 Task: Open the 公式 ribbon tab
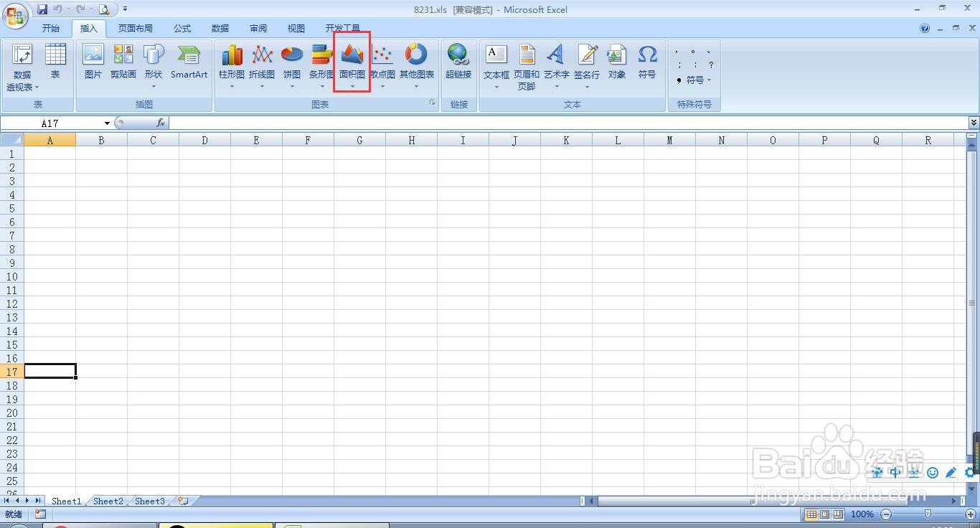pyautogui.click(x=182, y=29)
